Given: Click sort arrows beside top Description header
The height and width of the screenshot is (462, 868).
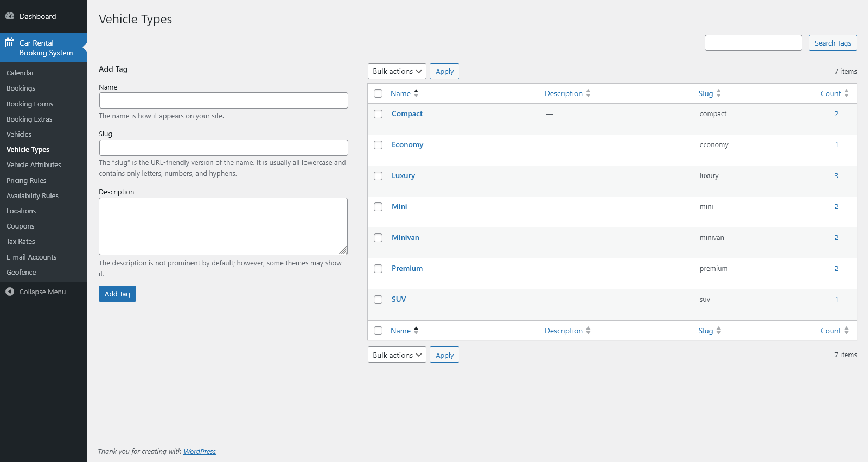Looking at the screenshot, I should (588, 93).
